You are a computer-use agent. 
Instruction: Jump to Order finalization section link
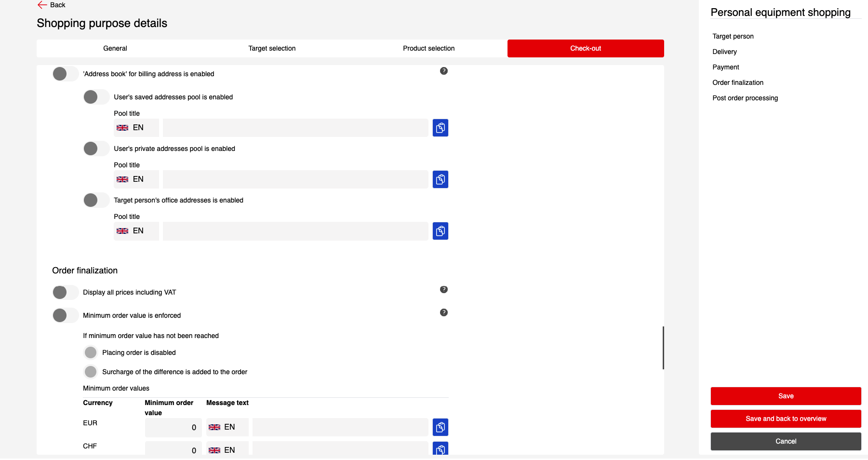coord(737,82)
